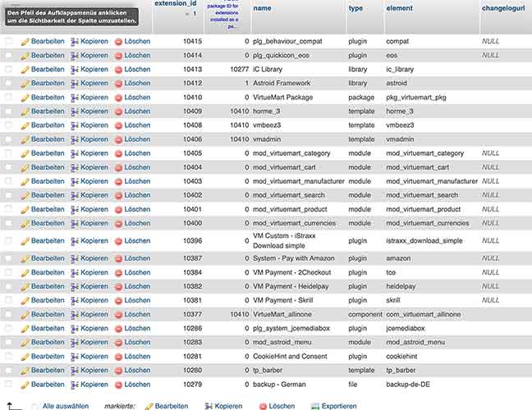532x410 pixels.
Task: Click the pencil edit icon for row 10415
Action: point(25,42)
